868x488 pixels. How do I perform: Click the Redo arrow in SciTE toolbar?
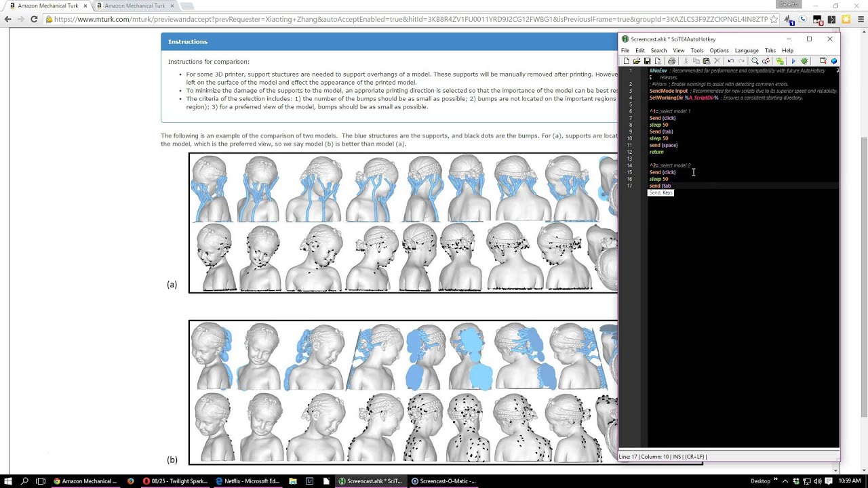click(x=741, y=61)
